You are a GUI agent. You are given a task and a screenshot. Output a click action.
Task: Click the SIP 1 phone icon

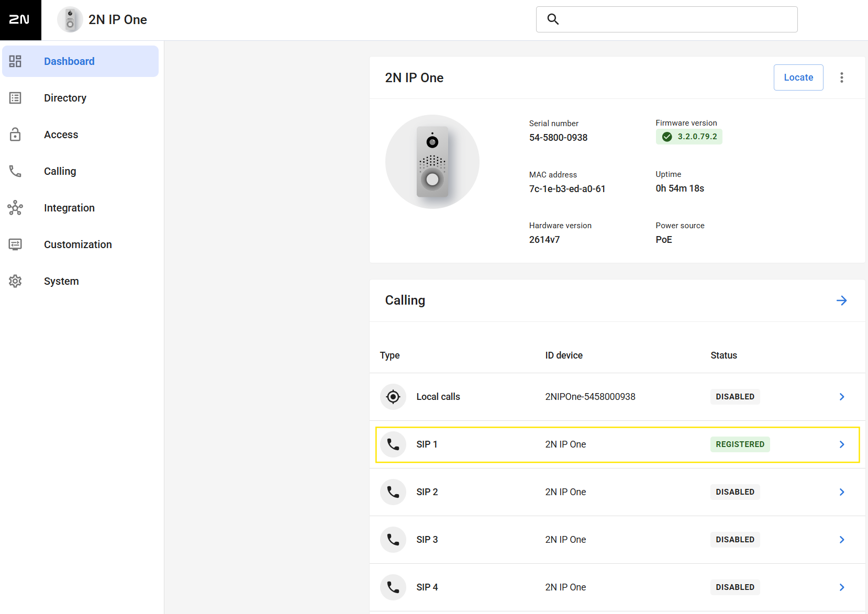[393, 444]
